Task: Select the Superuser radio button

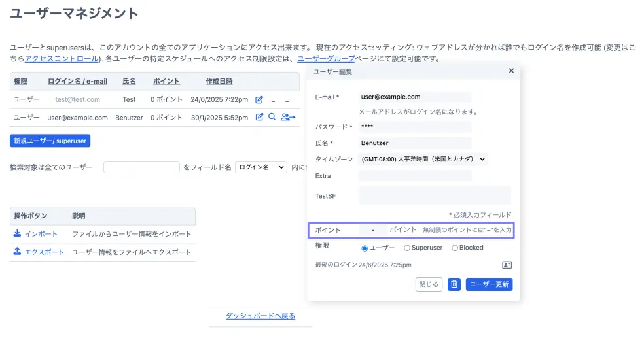Action: click(x=406, y=248)
